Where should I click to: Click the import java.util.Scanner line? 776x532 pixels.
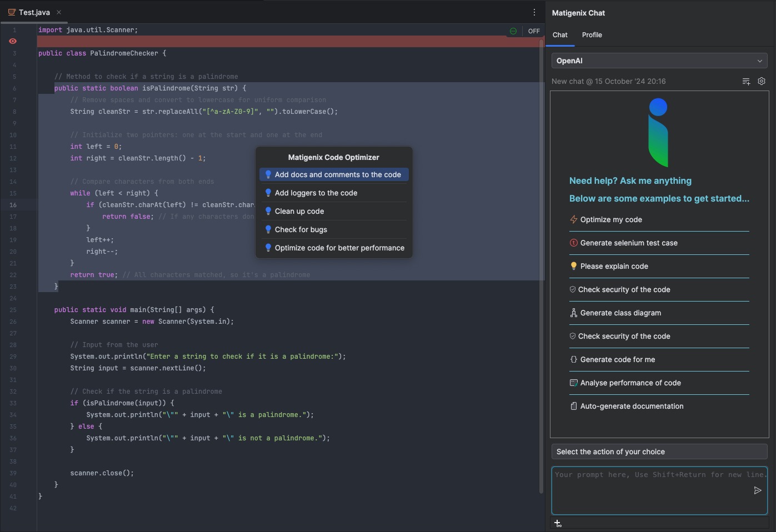pos(88,30)
